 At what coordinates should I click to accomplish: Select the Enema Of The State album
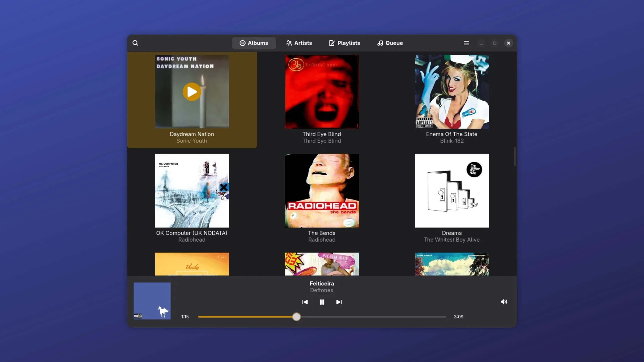(451, 92)
